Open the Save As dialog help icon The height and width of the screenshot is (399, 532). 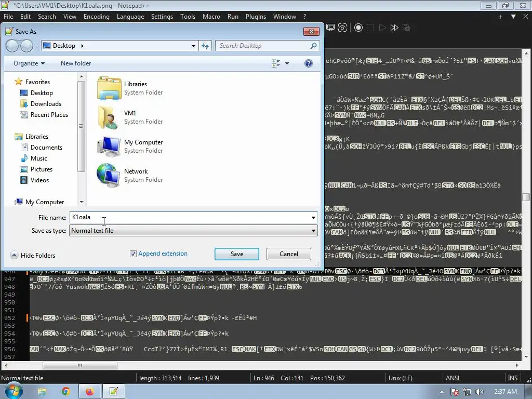tap(309, 63)
